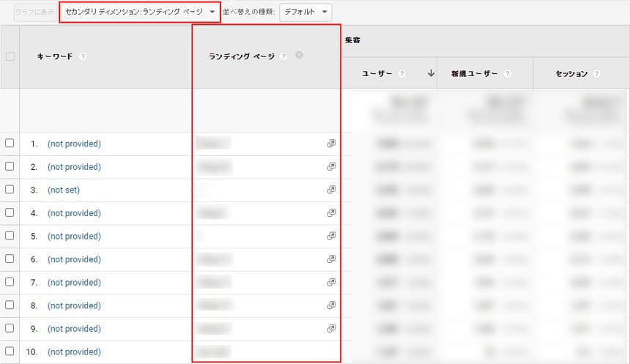The width and height of the screenshot is (630, 364).
Task: Click the 新規ユーザー column header
Action: tap(475, 74)
